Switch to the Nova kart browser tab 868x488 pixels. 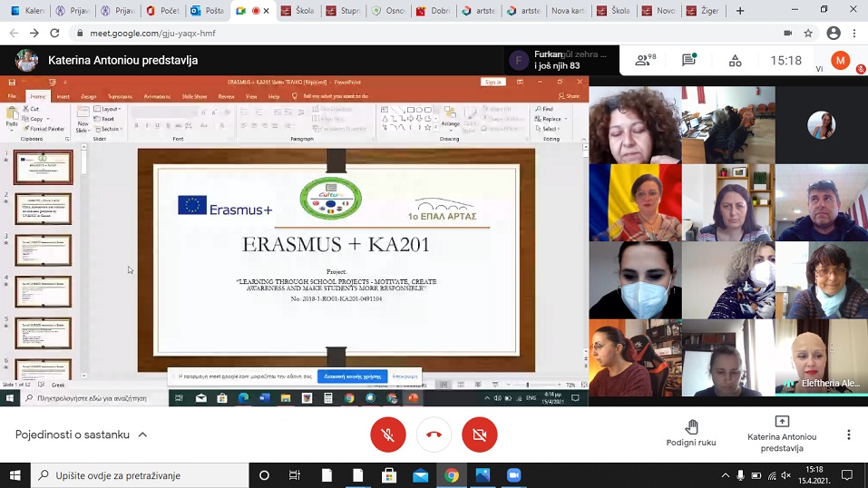(569, 11)
